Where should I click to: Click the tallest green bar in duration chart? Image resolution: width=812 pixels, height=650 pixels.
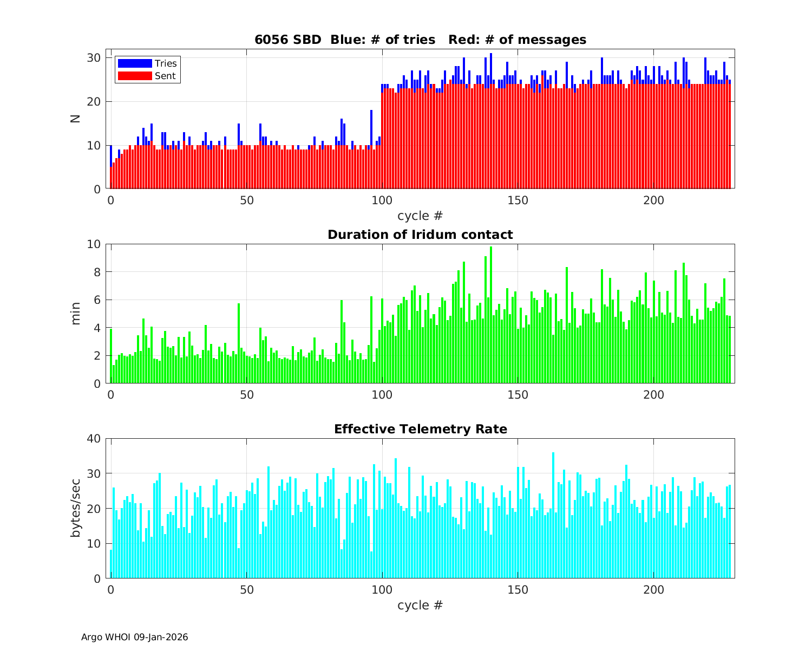491,314
